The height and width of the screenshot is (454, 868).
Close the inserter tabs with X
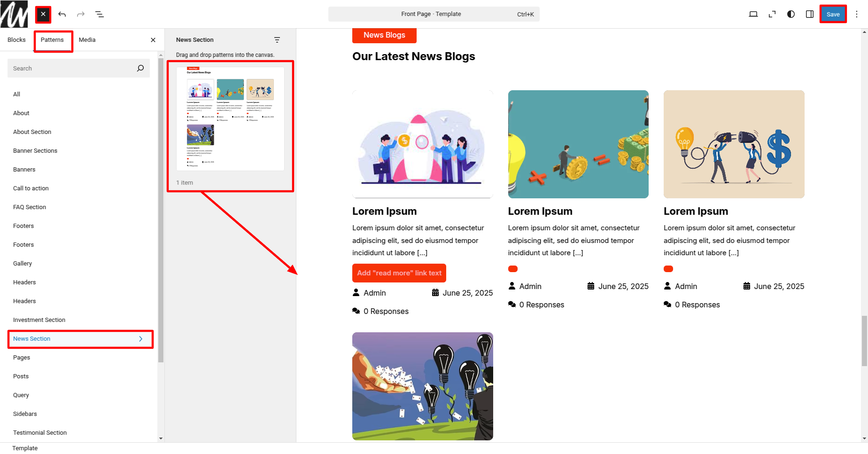click(153, 40)
